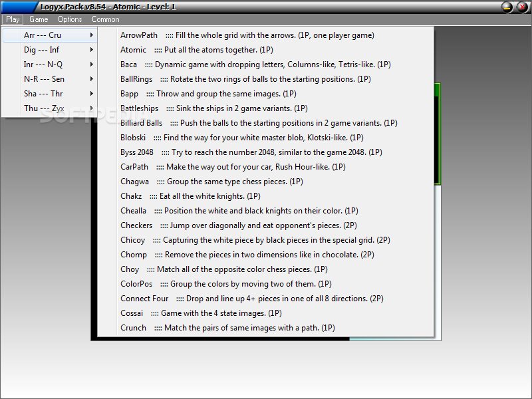Select the Cossai 4 state images game
Screen dimensions: 532x399
[x=265, y=313]
